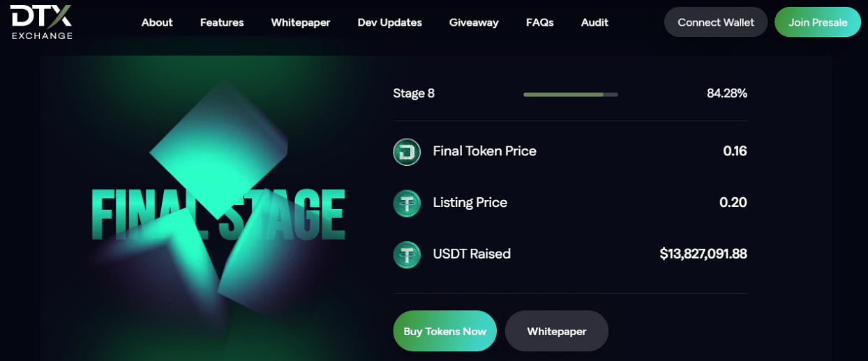
Task: Open the Audit link in navigation
Action: (x=594, y=22)
